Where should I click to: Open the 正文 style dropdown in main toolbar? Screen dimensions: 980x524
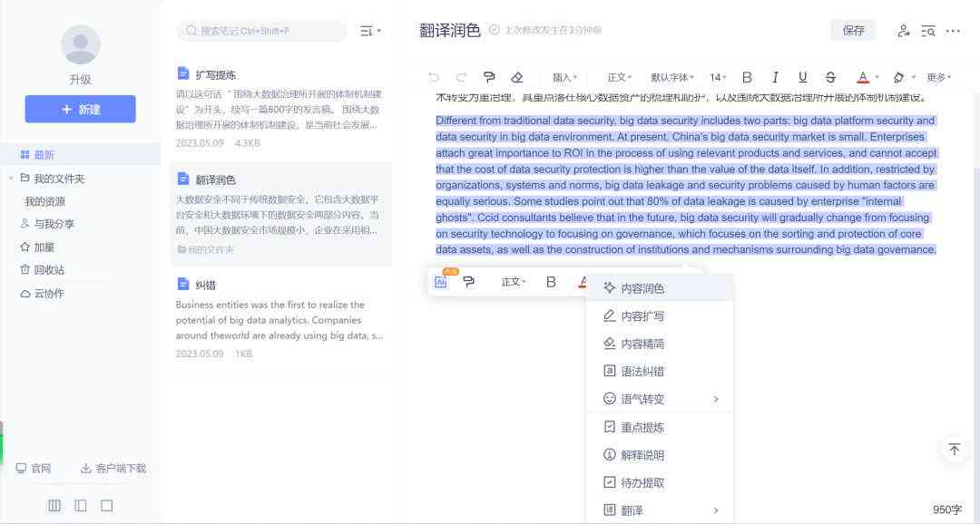pos(620,77)
